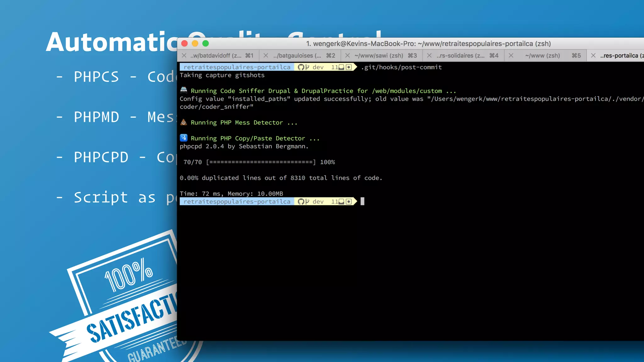Click the ⌘4 shortcut label on fourth tab
Viewport: 644px width, 362px height.
tap(494, 56)
